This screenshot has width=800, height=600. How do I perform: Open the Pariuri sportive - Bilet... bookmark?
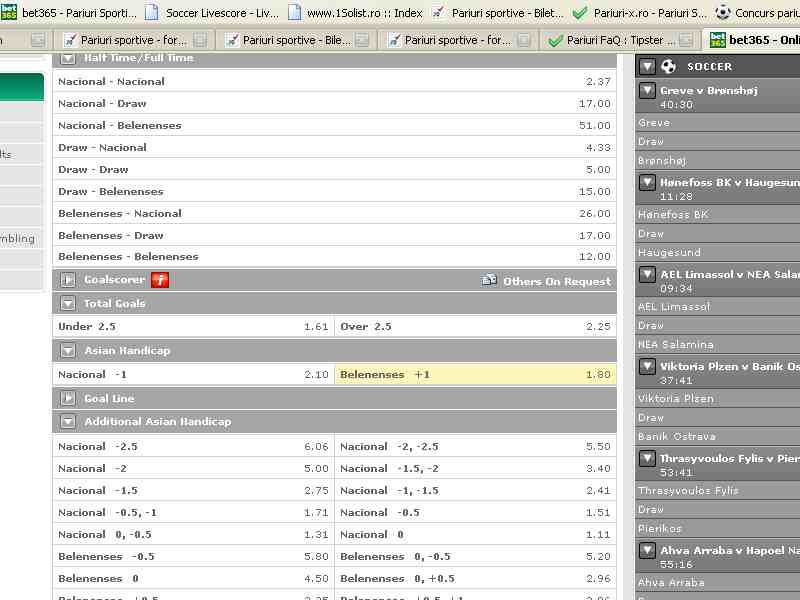tap(497, 12)
